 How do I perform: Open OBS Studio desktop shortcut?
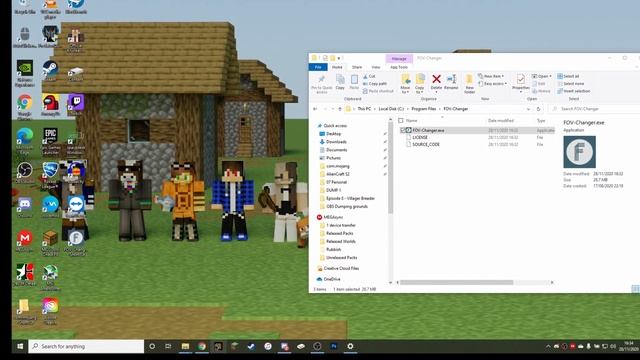click(24, 173)
